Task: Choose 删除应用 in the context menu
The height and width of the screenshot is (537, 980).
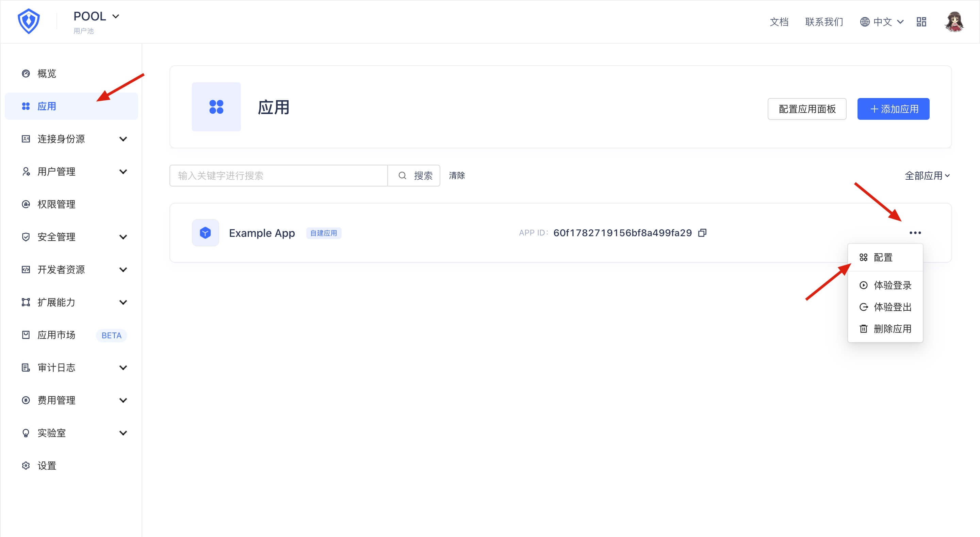Action: pyautogui.click(x=892, y=329)
